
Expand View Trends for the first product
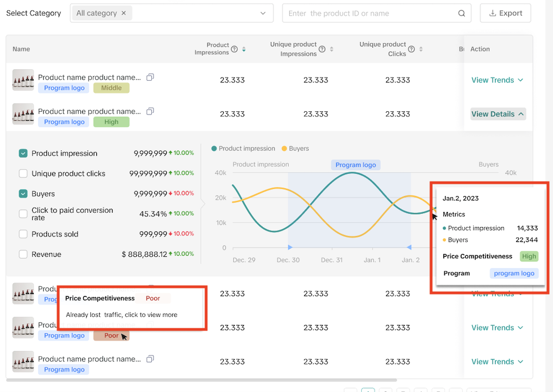(x=497, y=80)
